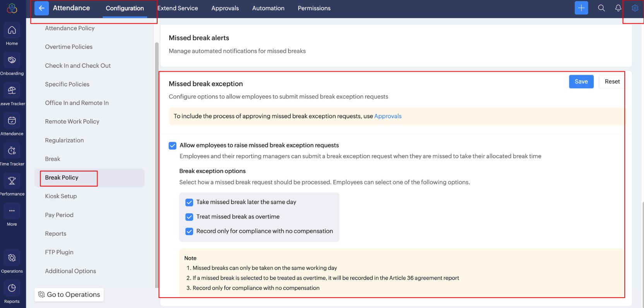Viewport: 644px width, 308px height.
Task: Uncheck Allow employees to raise missed break requests
Action: tap(173, 145)
